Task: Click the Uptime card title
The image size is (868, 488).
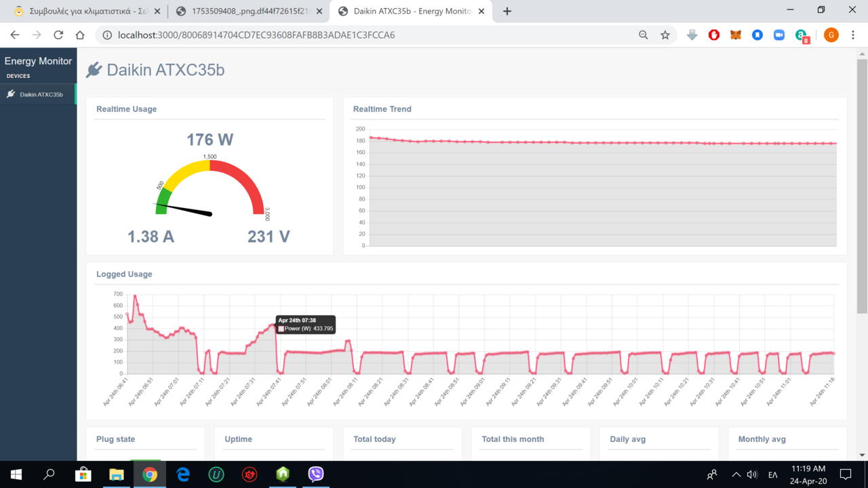Action: coord(239,439)
